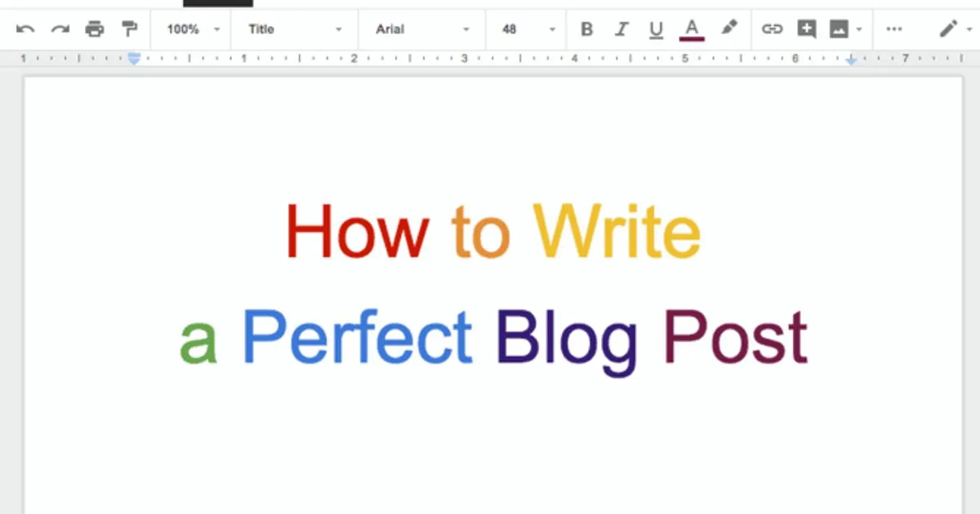Click the green letter "a"
Screen dimensions: 980x514
[x=198, y=342]
